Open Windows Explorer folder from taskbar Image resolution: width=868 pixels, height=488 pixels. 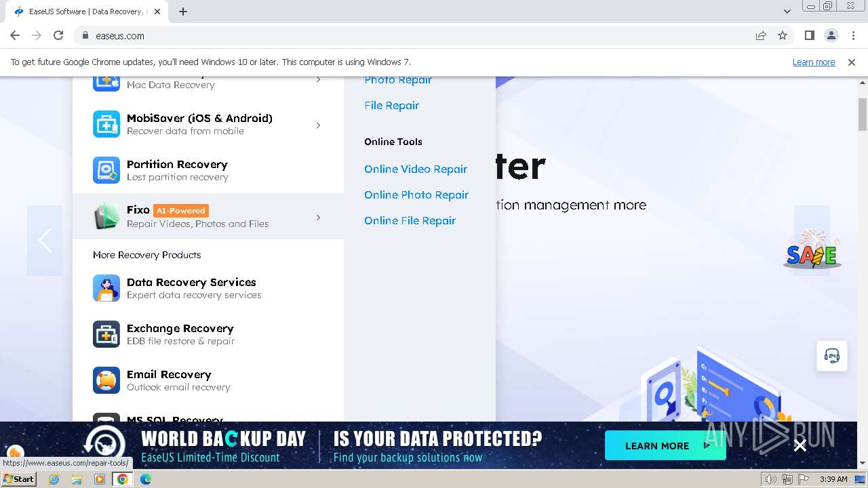[x=77, y=479]
